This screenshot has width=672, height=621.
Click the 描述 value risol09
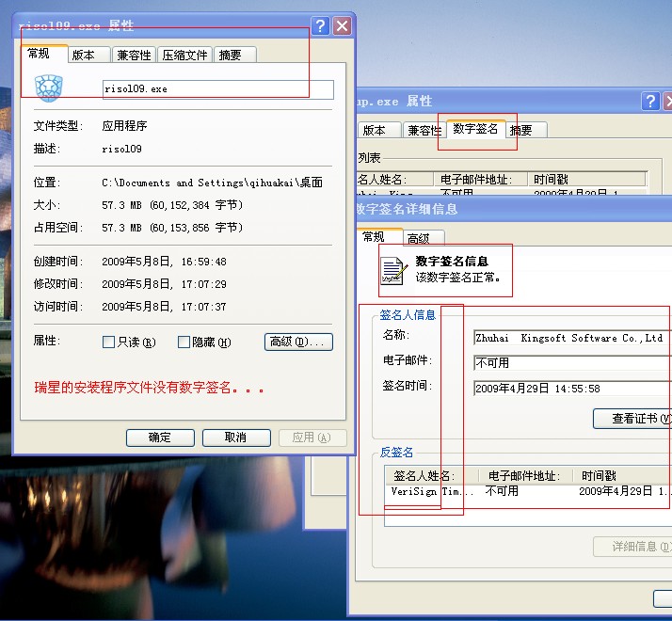click(x=121, y=150)
